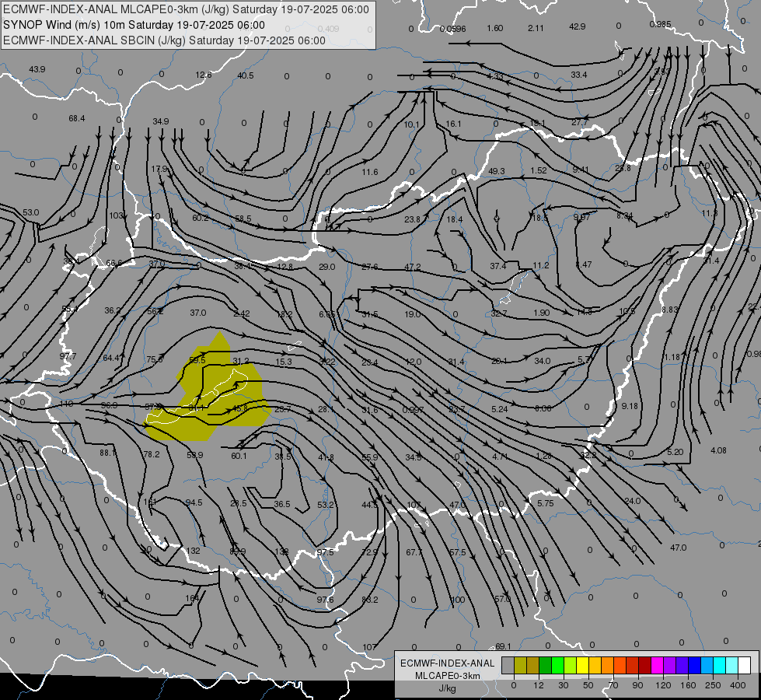
Task: Click the grid value '33.4'
Action: 579,75
